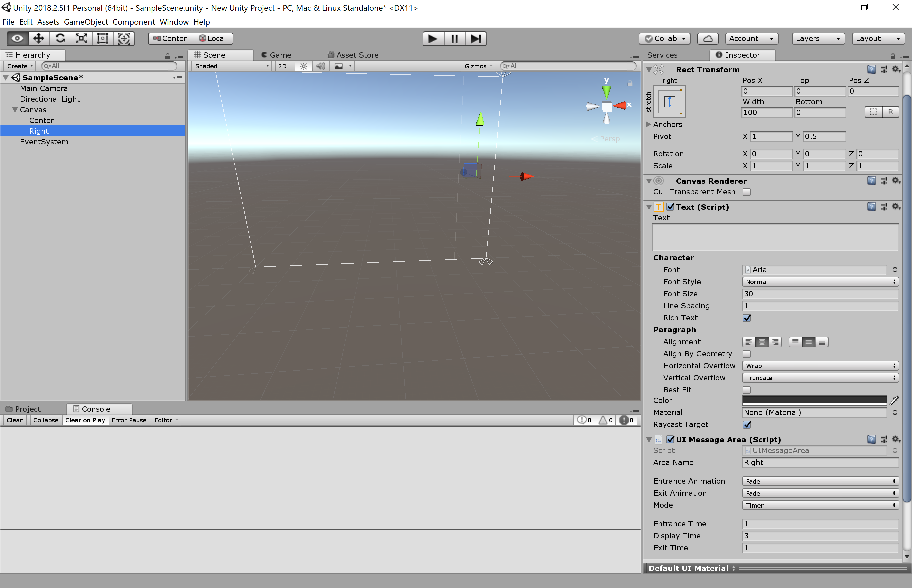This screenshot has width=912, height=588.
Task: Select the Move tool
Action: pyautogui.click(x=39, y=39)
